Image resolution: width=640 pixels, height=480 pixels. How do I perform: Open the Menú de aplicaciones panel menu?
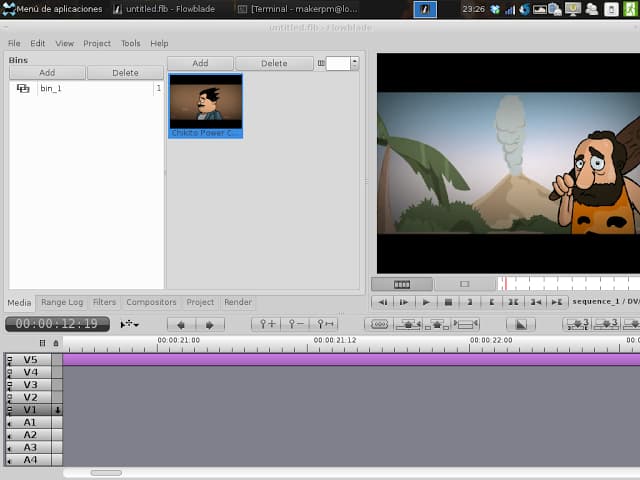(52, 9)
